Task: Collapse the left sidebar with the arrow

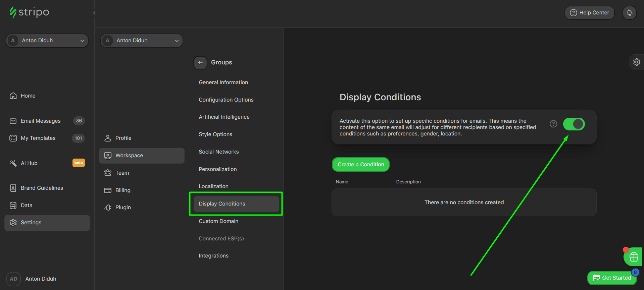Action: coord(94,13)
